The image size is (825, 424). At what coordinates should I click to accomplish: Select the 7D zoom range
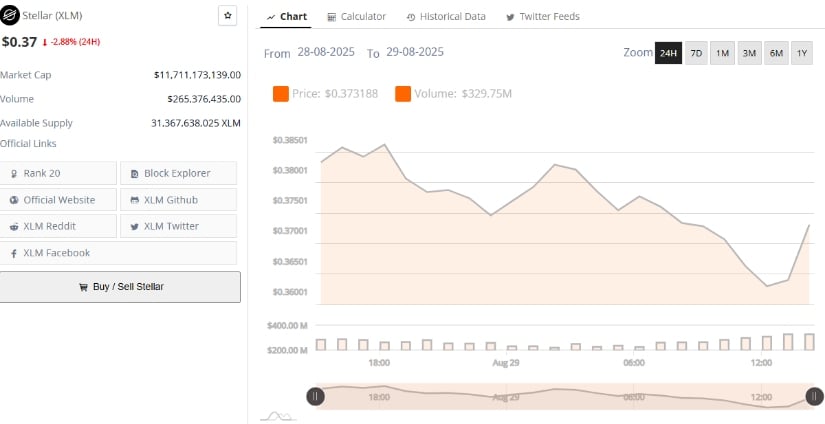[x=696, y=53]
